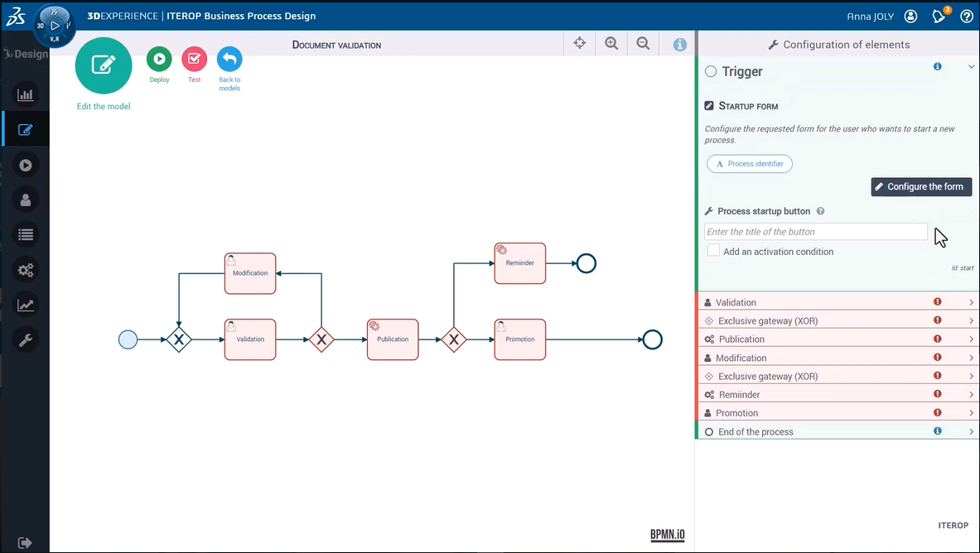Click Configure the form button

click(921, 187)
